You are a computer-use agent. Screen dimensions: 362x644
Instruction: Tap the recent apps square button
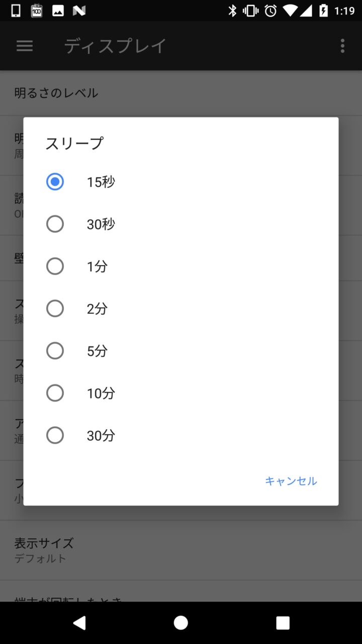click(283, 623)
